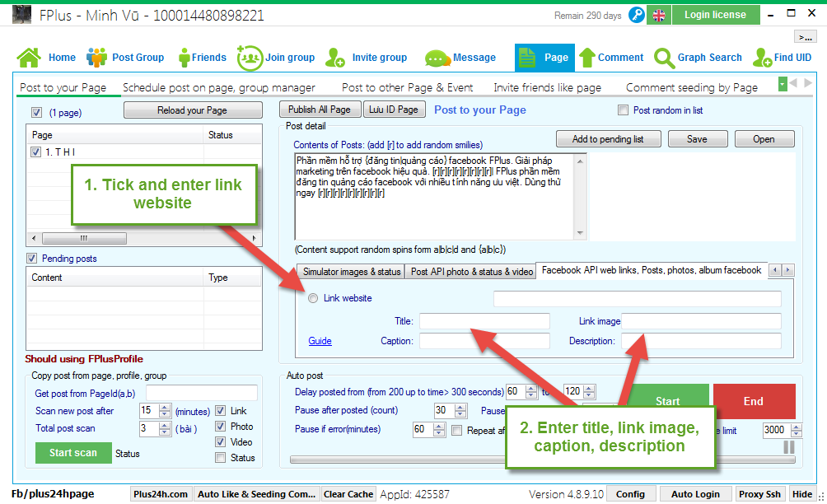Switch language with the UK flag icon
The image size is (827, 504).
click(659, 16)
